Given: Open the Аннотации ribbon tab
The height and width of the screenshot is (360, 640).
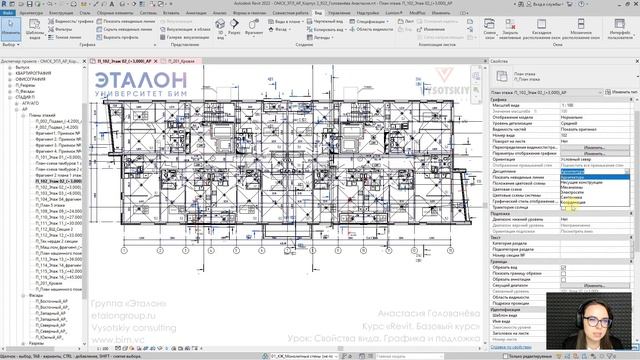Looking at the screenshot, I should click(x=196, y=13).
